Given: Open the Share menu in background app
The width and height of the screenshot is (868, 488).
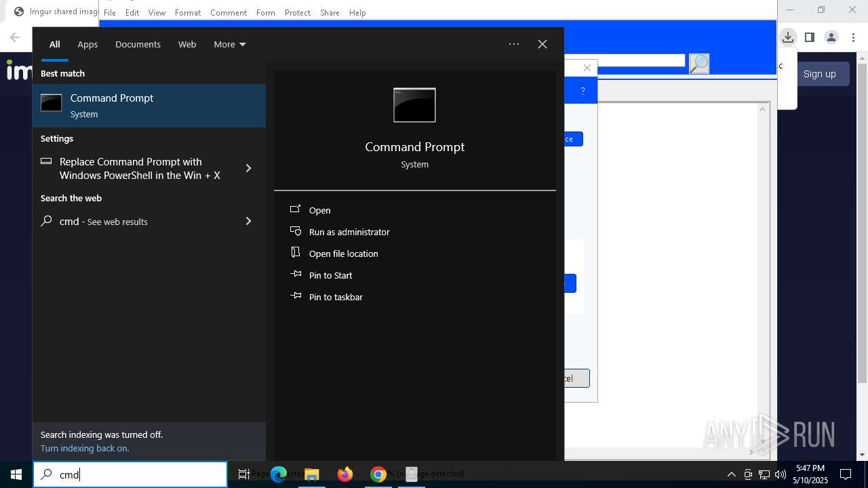Looking at the screenshot, I should point(330,12).
